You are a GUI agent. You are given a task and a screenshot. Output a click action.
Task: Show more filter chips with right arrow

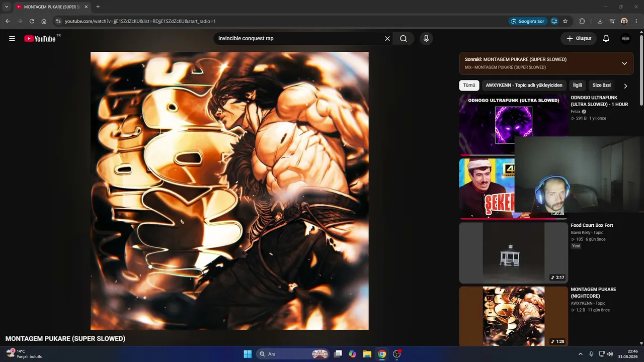(625, 86)
